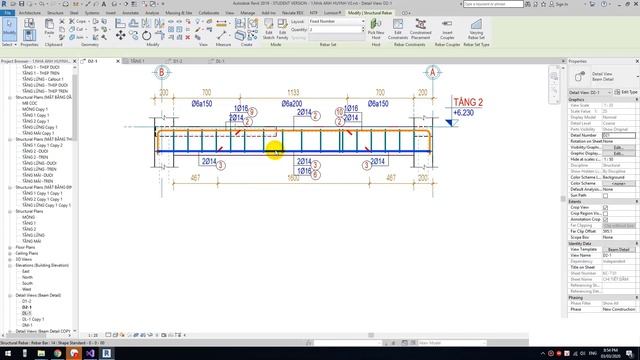This screenshot has width=640, height=360.
Task: Expand the 3D Views tree node
Action: 10,259
